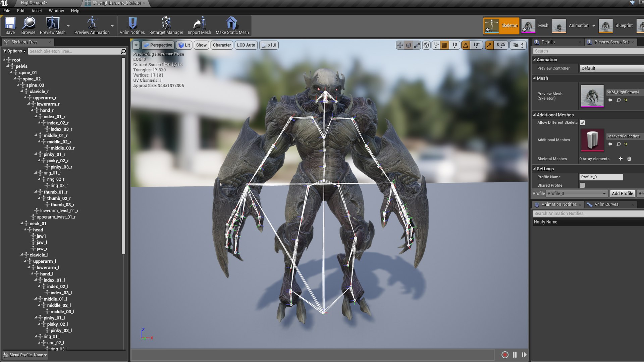Open the Preview Controller Default dropdown
Image resolution: width=644 pixels, height=362 pixels.
[611, 68]
